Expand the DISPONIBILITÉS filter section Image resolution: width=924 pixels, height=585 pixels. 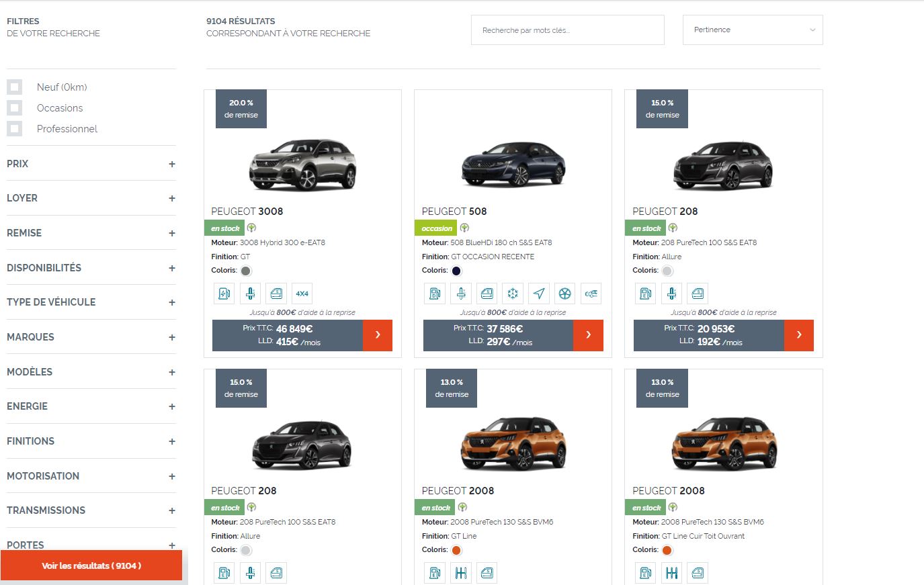91,268
